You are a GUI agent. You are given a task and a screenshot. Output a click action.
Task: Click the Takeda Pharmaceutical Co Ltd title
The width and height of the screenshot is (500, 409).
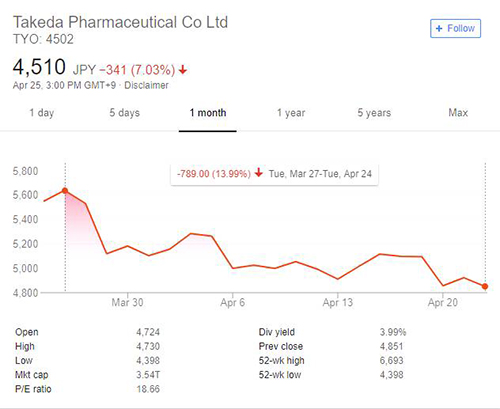(120, 22)
